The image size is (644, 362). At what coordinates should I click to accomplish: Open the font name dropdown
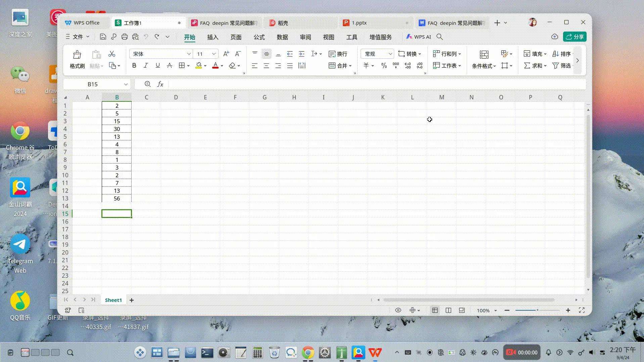click(189, 54)
